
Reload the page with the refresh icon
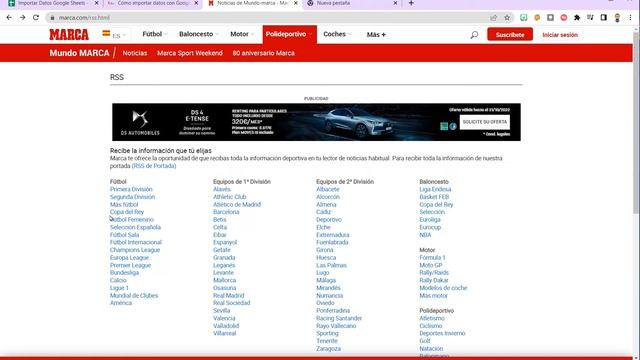coord(36,18)
